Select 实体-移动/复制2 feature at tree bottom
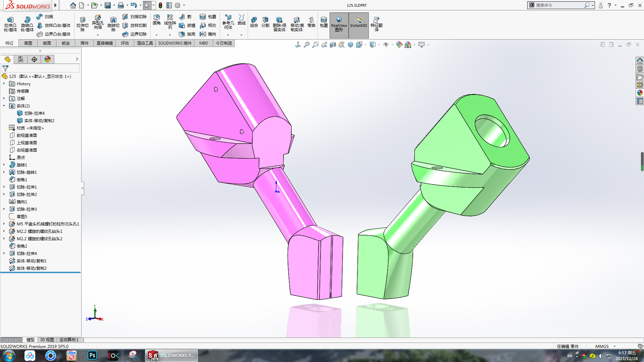This screenshot has height=362, width=644. (x=28, y=268)
